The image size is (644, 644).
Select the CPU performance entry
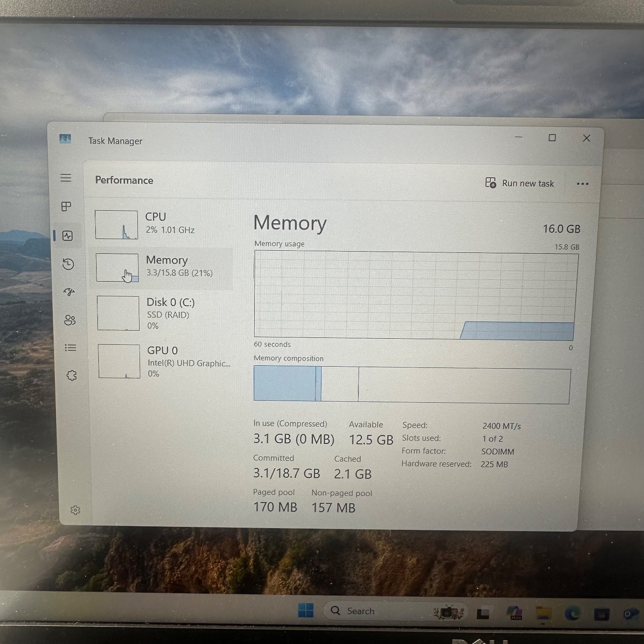pos(163,224)
